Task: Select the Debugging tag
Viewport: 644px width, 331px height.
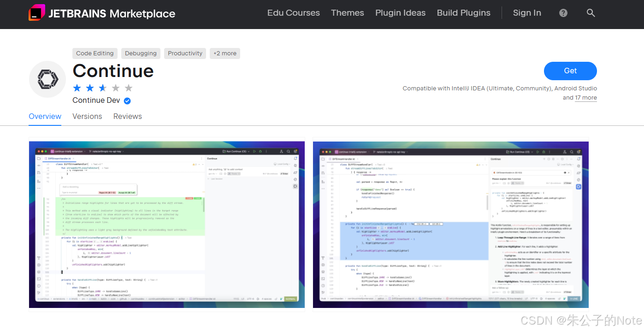Action: click(x=141, y=53)
